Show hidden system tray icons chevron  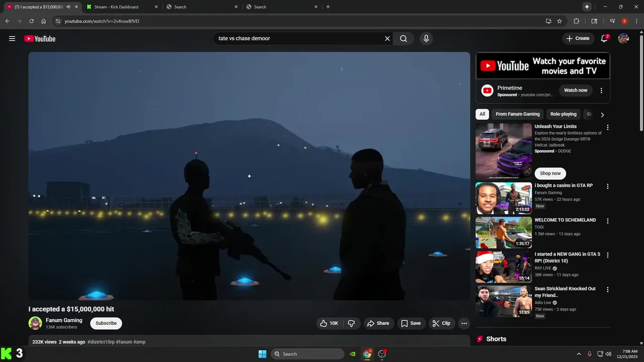(579, 354)
